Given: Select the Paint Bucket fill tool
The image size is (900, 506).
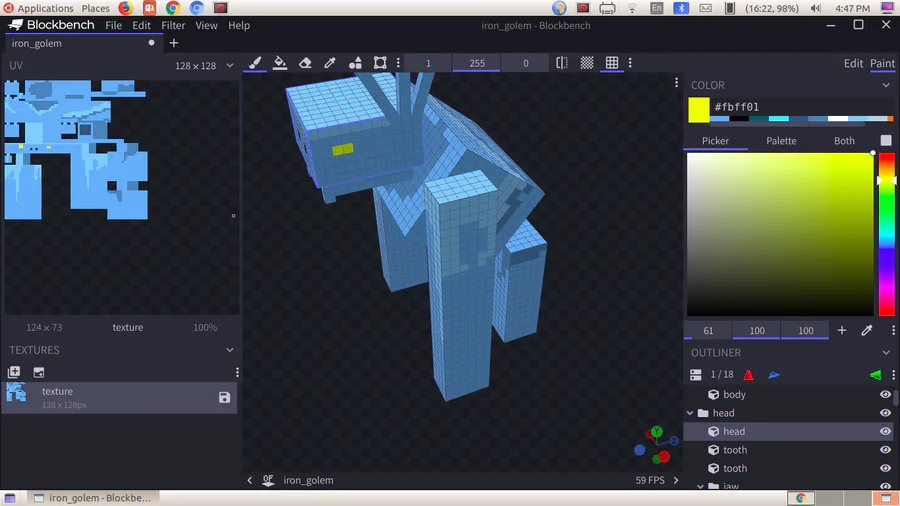Looking at the screenshot, I should pos(280,63).
